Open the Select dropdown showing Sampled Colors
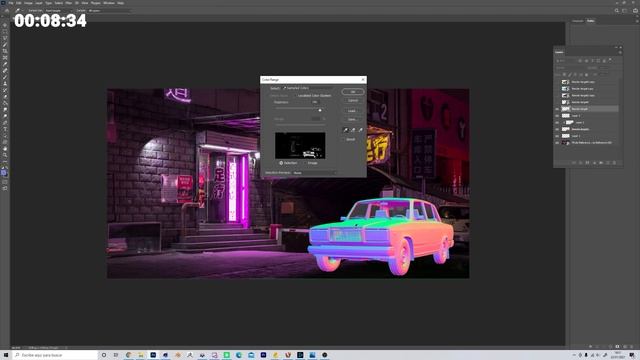The width and height of the screenshot is (640, 360). (308, 88)
